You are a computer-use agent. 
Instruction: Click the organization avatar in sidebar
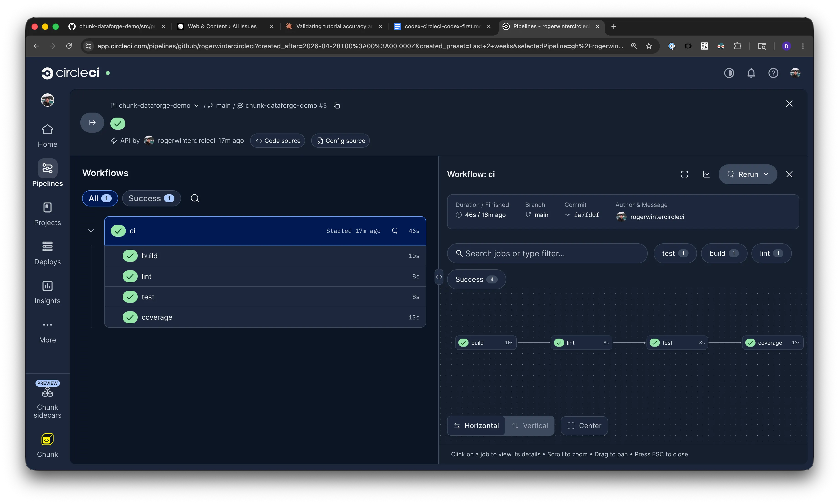click(47, 100)
